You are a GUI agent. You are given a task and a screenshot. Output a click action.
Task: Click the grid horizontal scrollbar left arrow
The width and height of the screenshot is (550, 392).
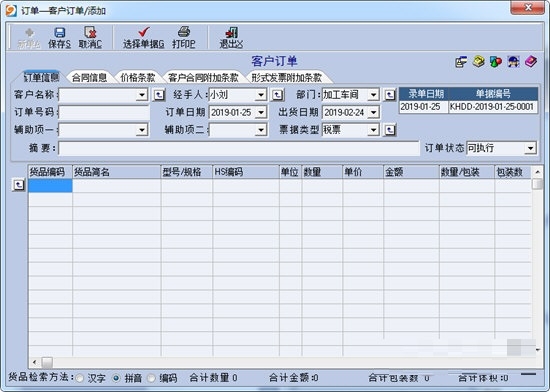point(34,362)
